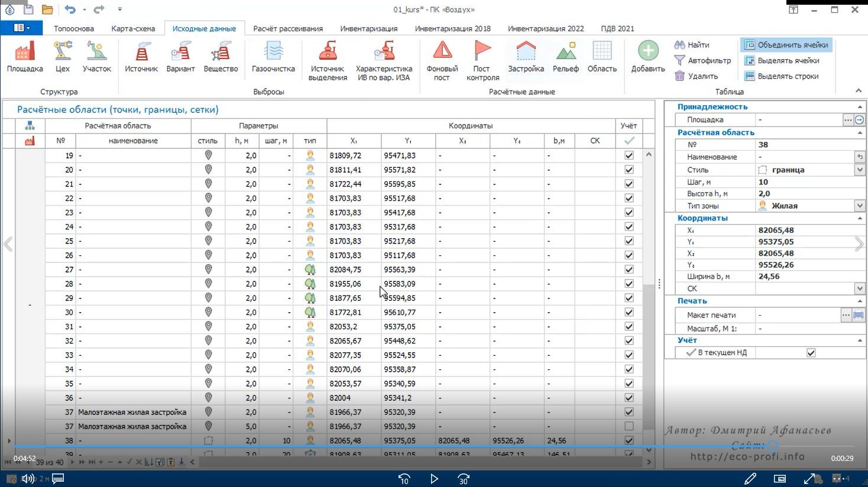Open the Вариант ribbon tool
This screenshot has width=868, height=487.
tap(180, 57)
